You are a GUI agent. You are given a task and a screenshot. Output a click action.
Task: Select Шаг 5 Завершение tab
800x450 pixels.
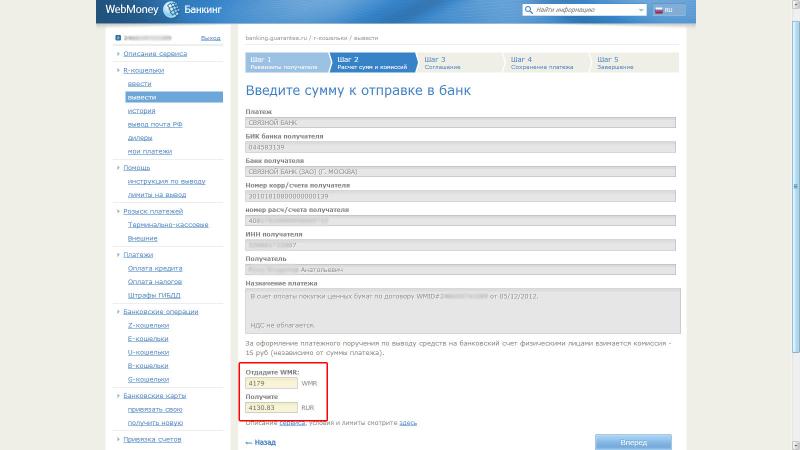[635, 63]
